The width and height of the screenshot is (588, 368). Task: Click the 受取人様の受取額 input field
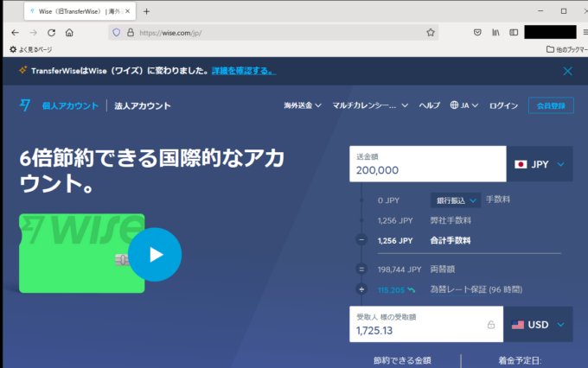tap(426, 324)
